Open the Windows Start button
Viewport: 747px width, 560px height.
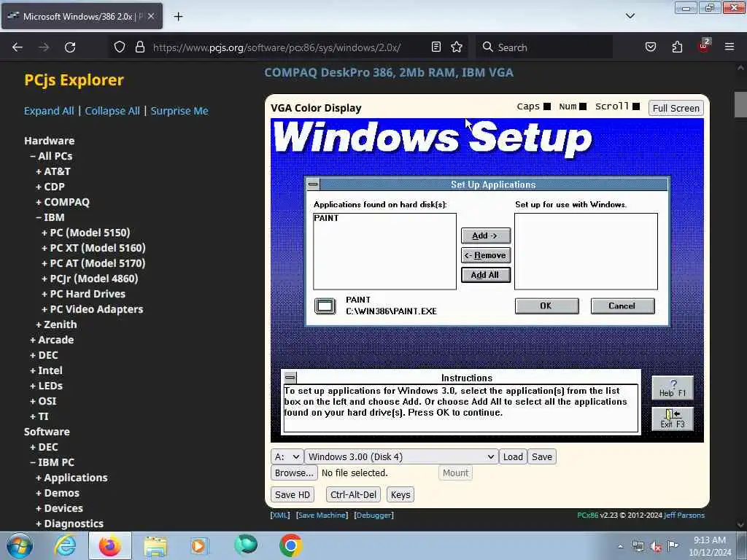[x=19, y=545]
